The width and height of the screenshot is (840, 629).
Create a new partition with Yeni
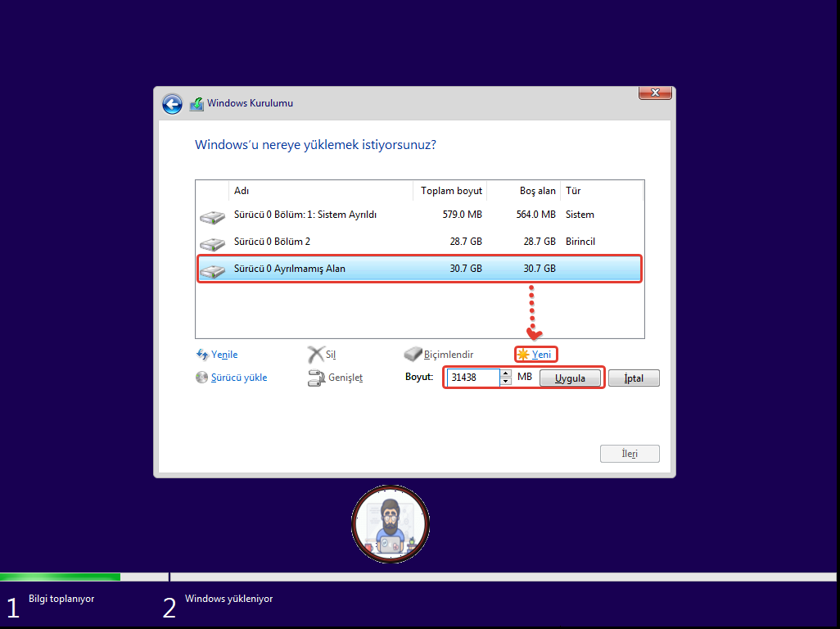coord(541,355)
